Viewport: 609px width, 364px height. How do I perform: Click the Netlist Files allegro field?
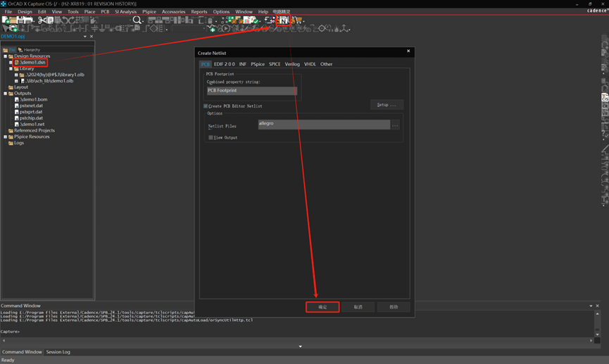tap(324, 125)
